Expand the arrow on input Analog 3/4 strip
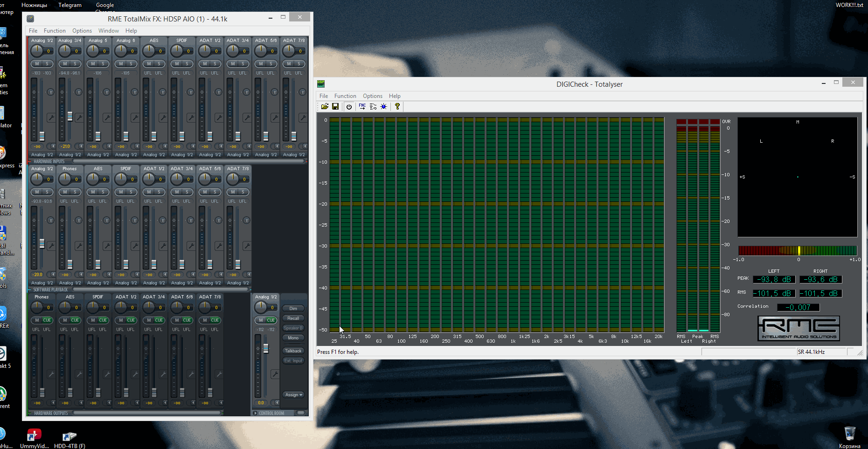 pos(81,146)
